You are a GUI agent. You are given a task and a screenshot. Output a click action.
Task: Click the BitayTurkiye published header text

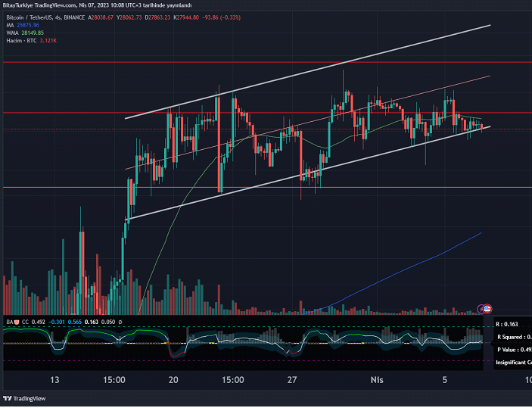(x=97, y=5)
